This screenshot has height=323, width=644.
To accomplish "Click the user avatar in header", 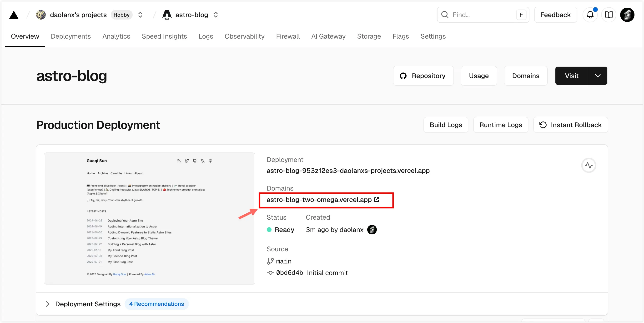I will (627, 15).
